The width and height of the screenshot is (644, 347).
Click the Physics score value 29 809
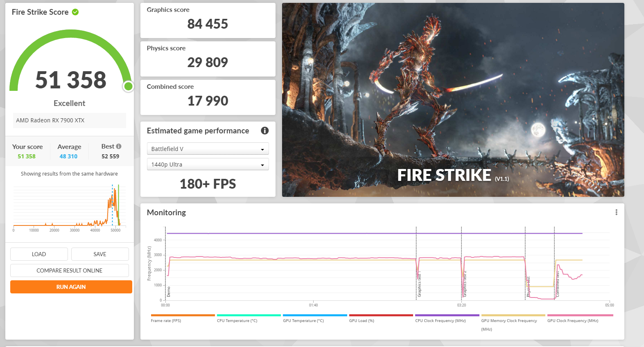click(x=208, y=63)
